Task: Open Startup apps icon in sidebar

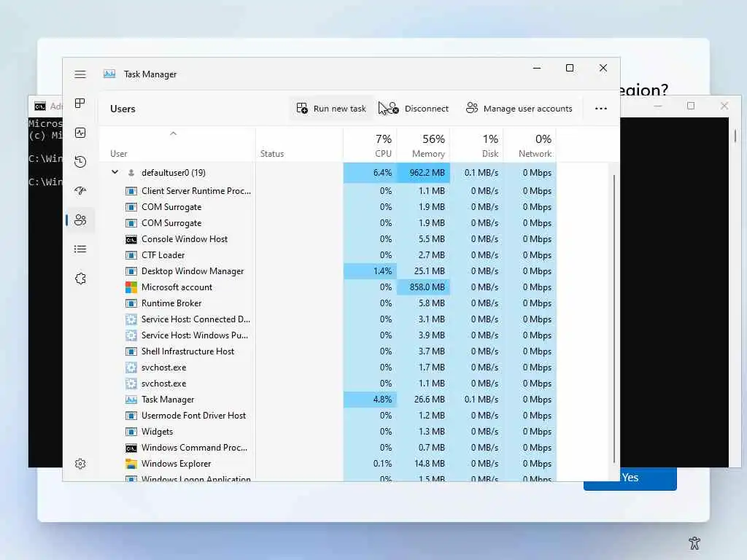Action: click(x=80, y=191)
